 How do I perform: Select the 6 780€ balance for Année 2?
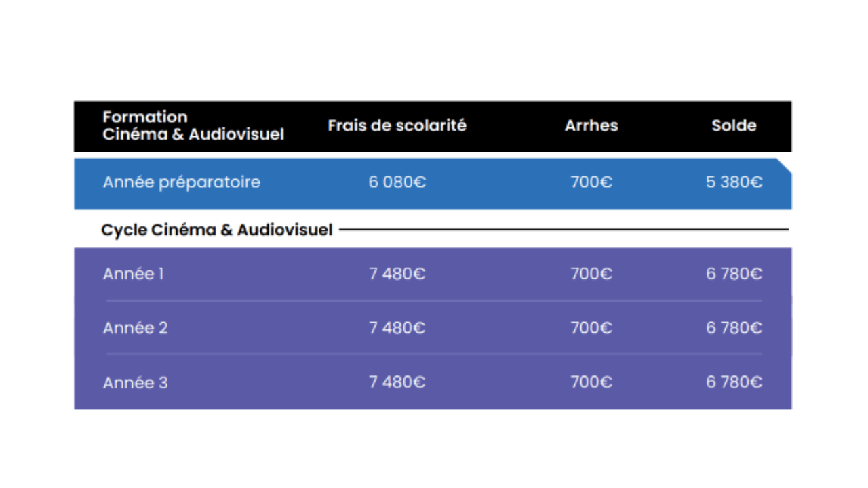click(734, 328)
